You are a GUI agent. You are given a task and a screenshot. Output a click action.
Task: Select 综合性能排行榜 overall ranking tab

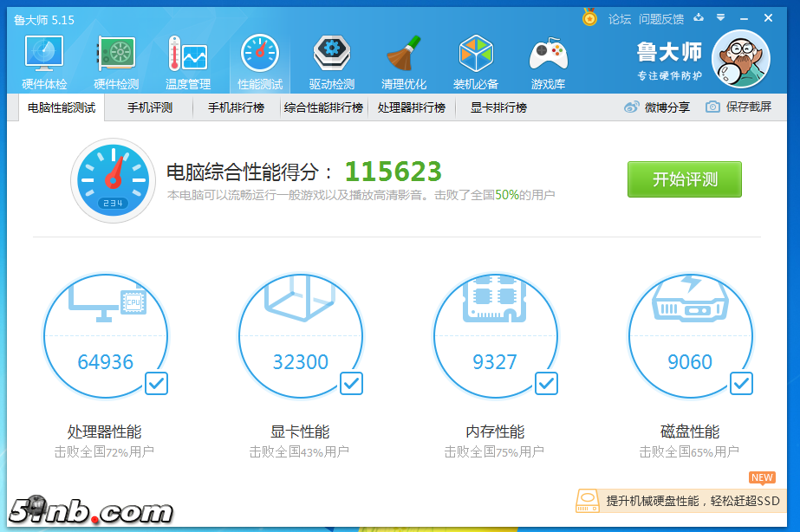(323, 107)
